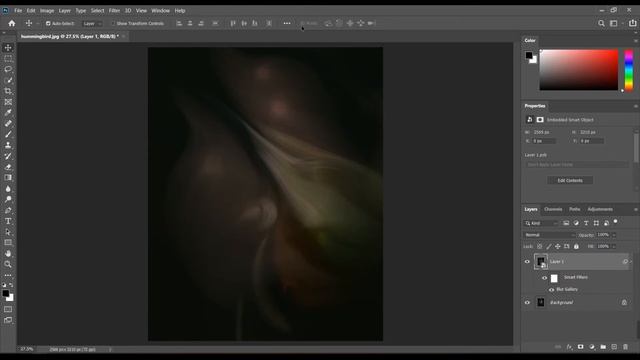The image size is (640, 360).
Task: Toggle filter for type layers icon
Action: tap(586, 223)
